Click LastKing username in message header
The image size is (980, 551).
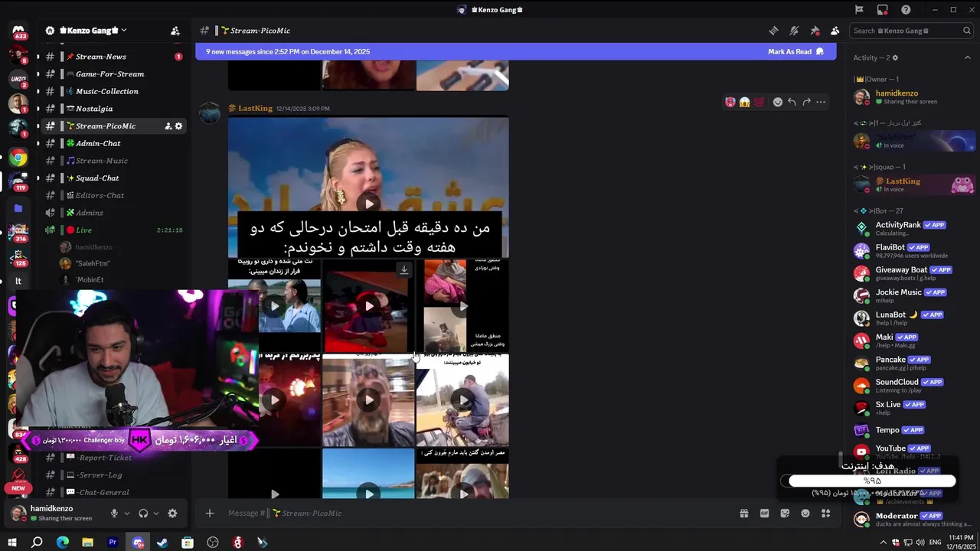click(255, 109)
